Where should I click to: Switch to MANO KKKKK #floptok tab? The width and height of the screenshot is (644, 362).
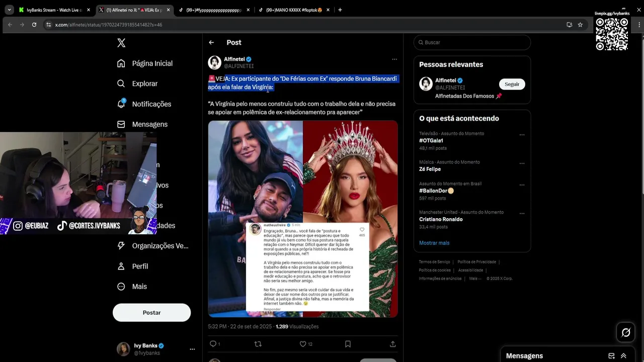[294, 10]
